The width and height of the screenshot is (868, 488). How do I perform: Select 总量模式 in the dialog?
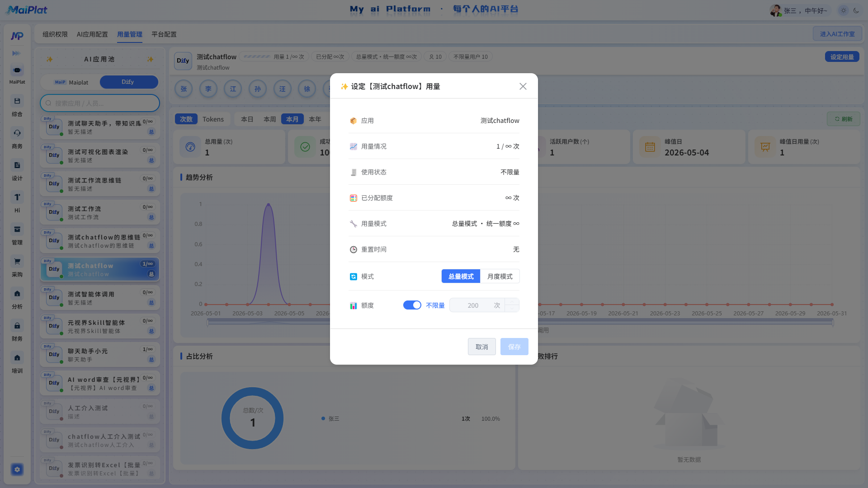461,277
